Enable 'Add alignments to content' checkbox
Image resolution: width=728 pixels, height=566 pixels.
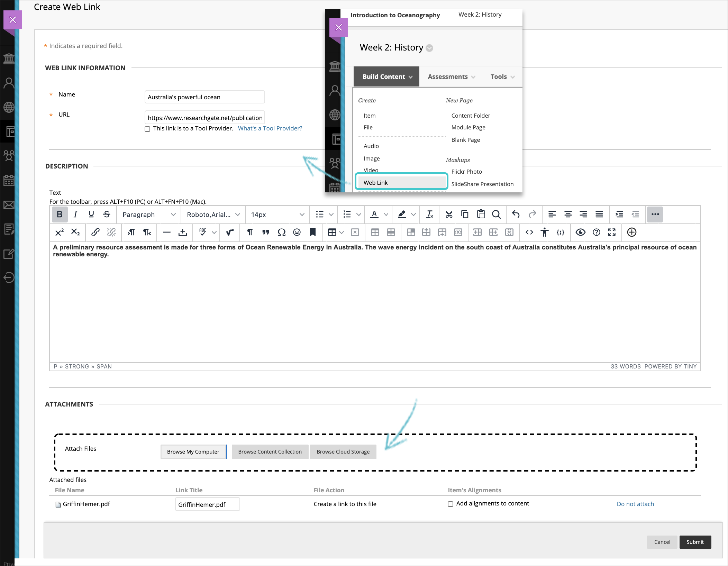coord(451,504)
